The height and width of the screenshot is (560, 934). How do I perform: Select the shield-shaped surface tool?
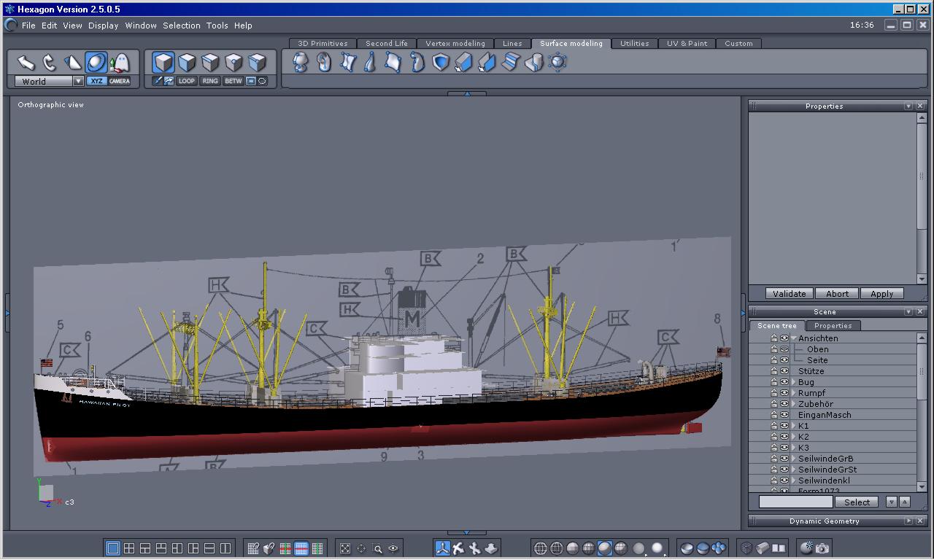point(441,62)
